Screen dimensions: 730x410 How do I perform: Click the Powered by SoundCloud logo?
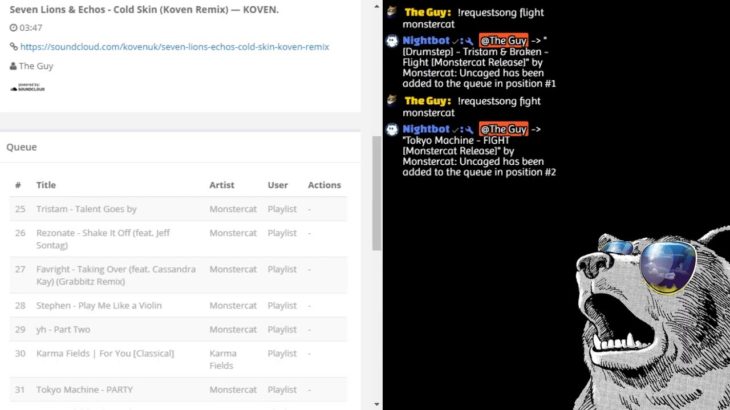tap(27, 87)
